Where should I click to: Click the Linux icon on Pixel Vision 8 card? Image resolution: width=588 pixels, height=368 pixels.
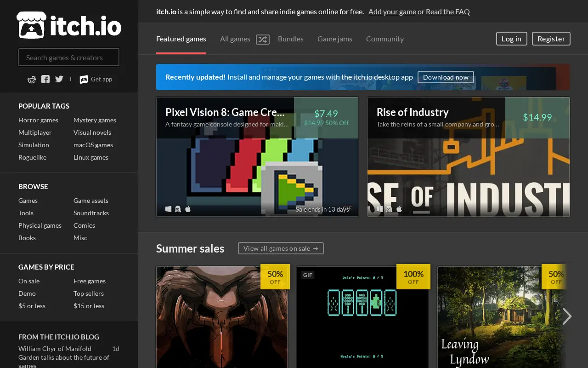(178, 209)
